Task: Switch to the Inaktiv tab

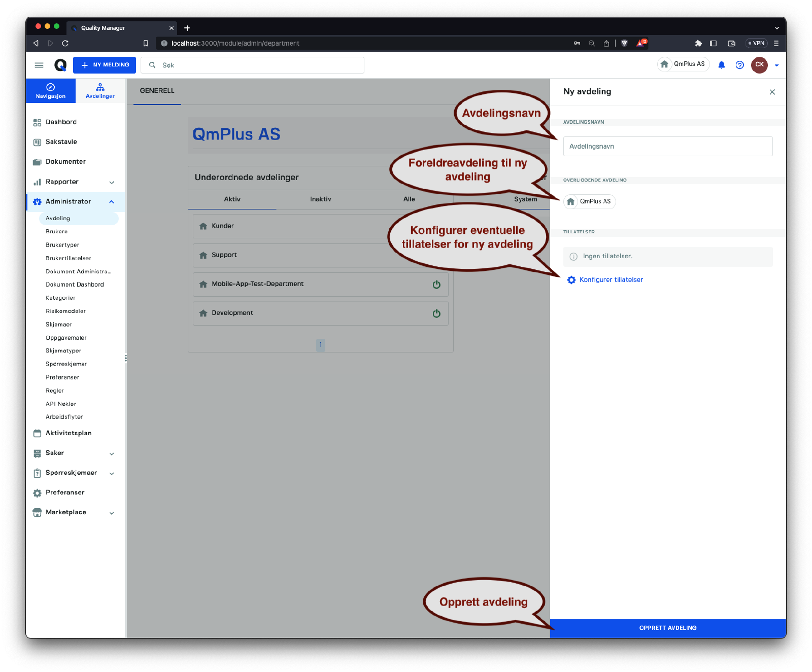Action: click(320, 199)
